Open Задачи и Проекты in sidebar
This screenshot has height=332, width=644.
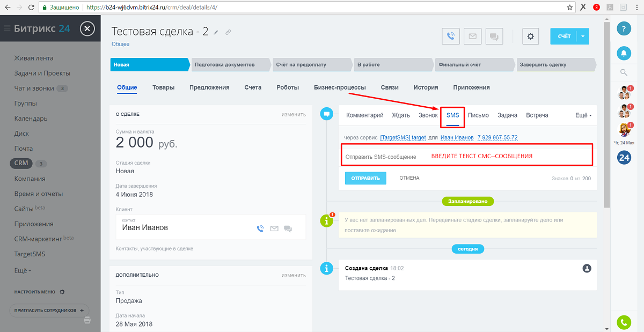click(42, 73)
